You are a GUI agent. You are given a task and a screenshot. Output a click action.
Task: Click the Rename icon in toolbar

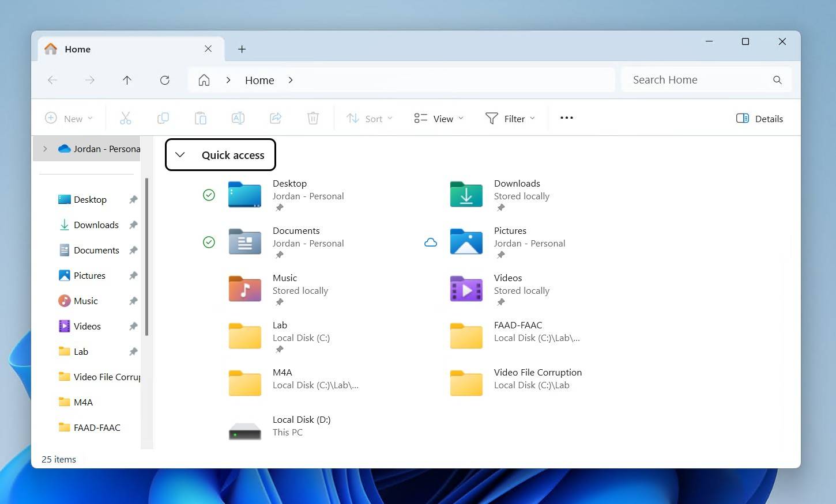point(238,119)
